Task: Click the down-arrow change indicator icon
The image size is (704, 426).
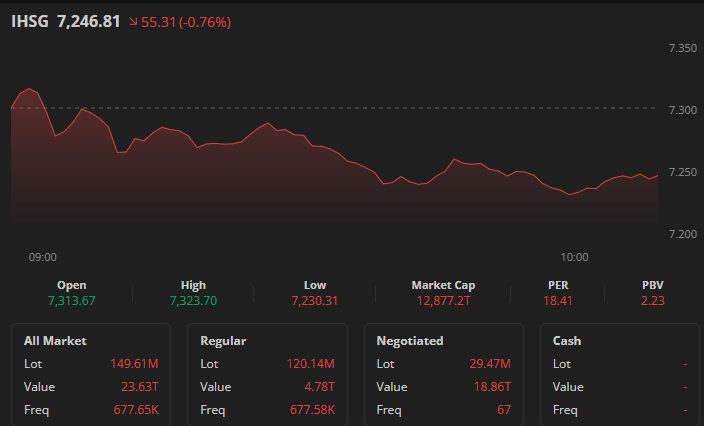Action: (133, 21)
